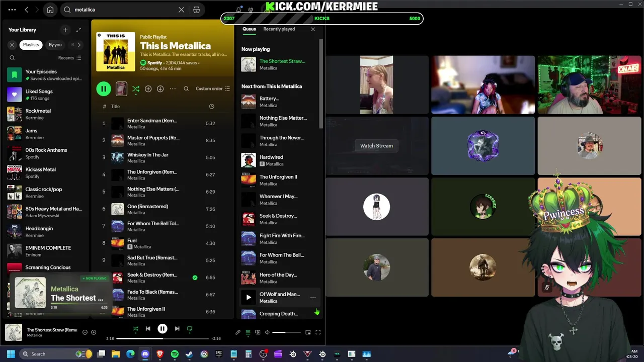Image resolution: width=644 pixels, height=362 pixels.
Task: Download the playlist
Action: click(160, 89)
